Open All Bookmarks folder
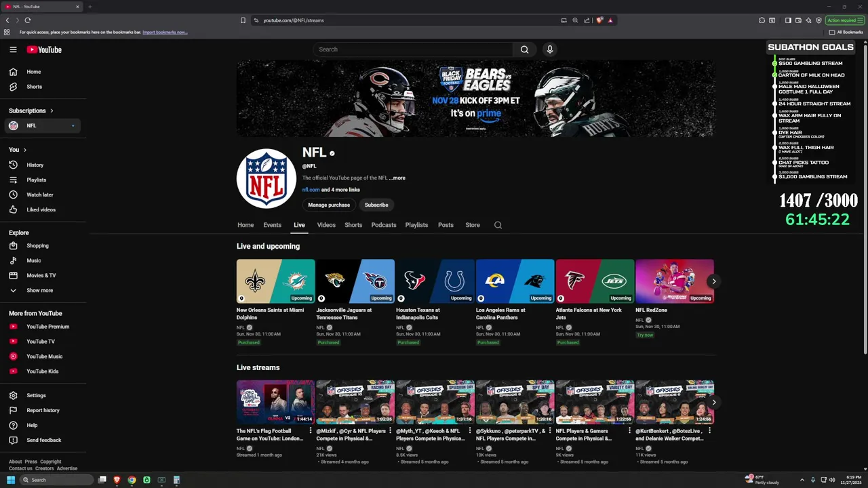 coord(846,33)
